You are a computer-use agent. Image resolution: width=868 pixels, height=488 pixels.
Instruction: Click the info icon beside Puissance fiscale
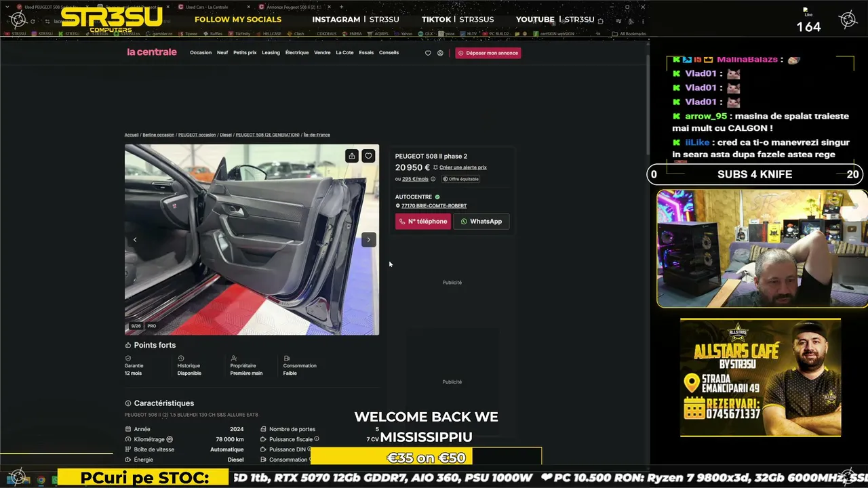tap(317, 439)
